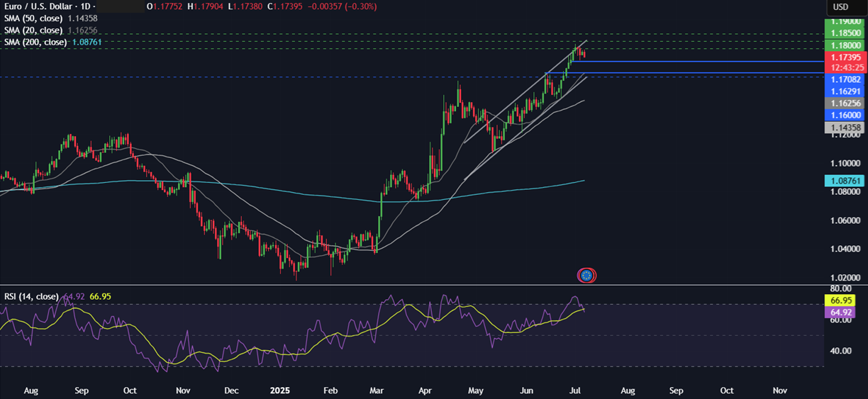The image size is (868, 399).
Task: Click the 1.06000 price axis value
Action: [847, 220]
